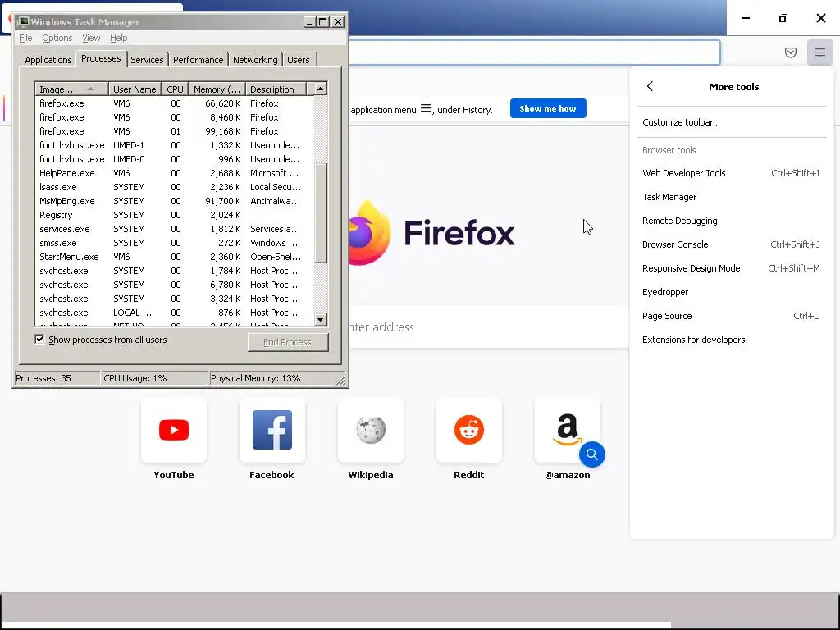Minimize the Firefox window
This screenshot has height=630, width=840.
click(745, 18)
